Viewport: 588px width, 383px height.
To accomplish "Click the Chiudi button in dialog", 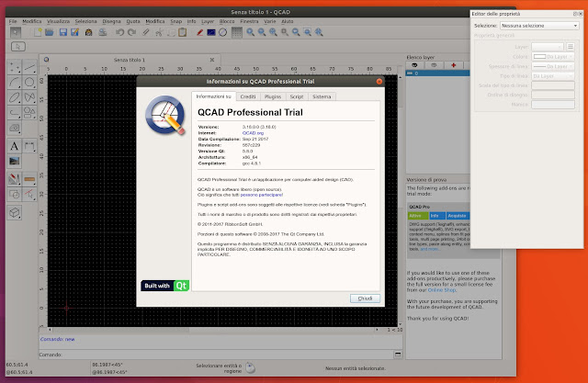I will click(x=365, y=299).
